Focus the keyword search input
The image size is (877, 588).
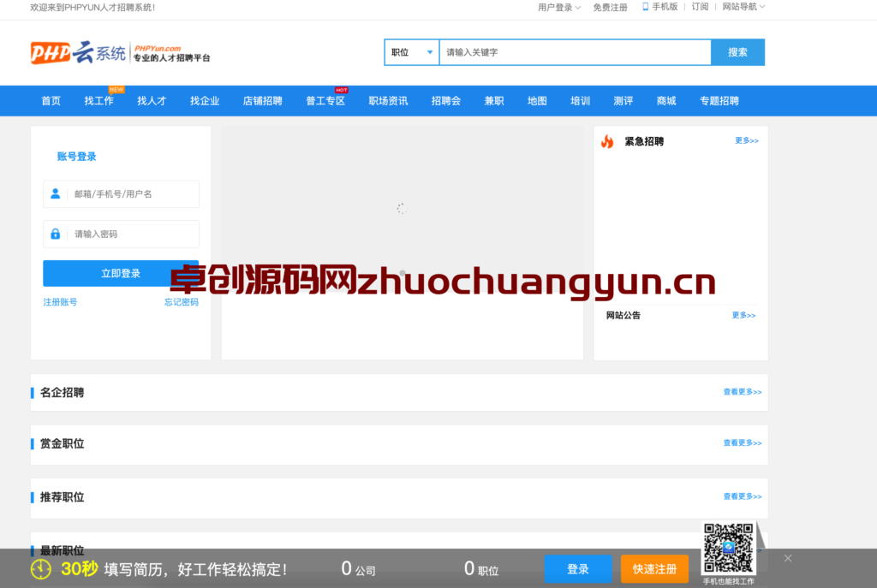tap(575, 52)
